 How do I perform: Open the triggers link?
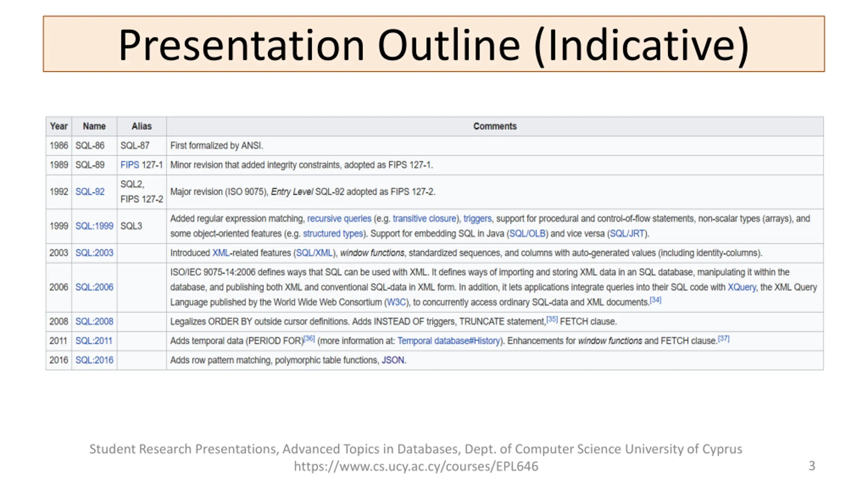[x=477, y=219]
